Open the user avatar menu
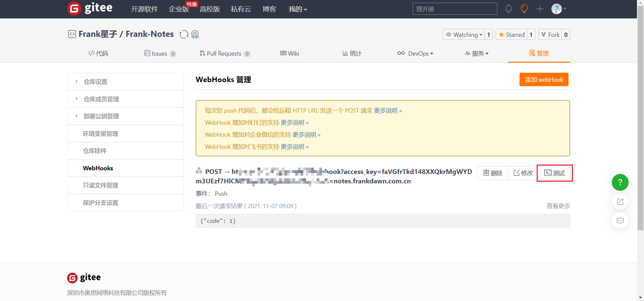 point(559,9)
